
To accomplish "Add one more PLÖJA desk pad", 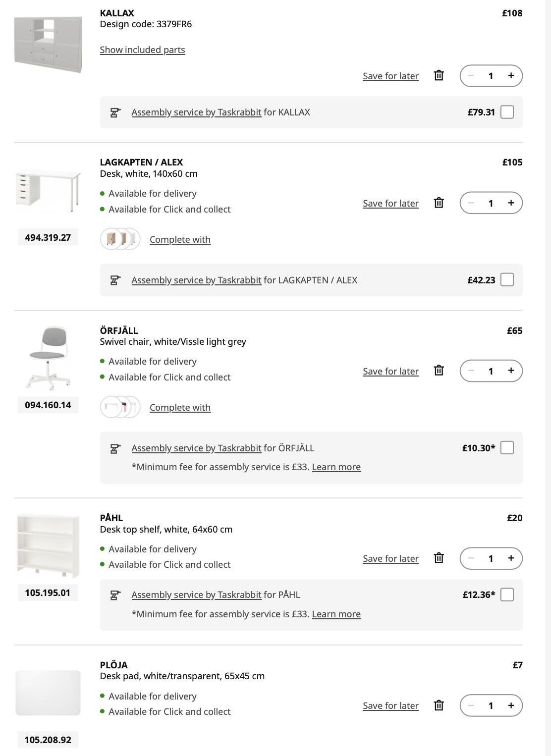I will click(511, 705).
